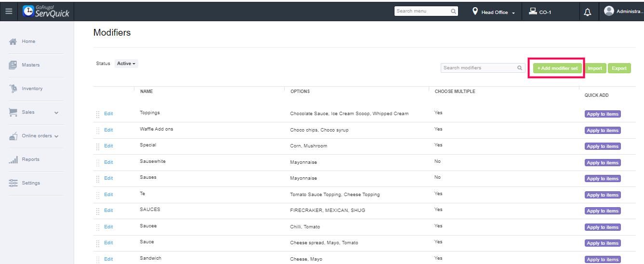Screen dimensions: 644x264
Task: Click the Export button
Action: click(619, 68)
